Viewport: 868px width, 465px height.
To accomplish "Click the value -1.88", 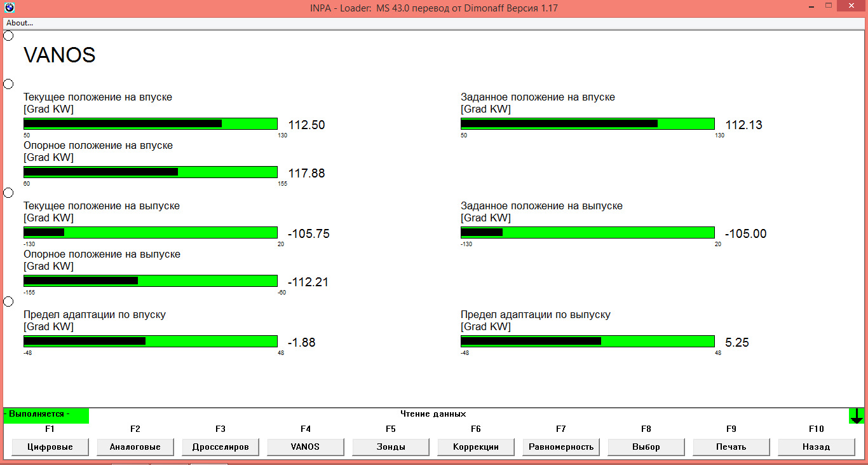I will click(302, 343).
